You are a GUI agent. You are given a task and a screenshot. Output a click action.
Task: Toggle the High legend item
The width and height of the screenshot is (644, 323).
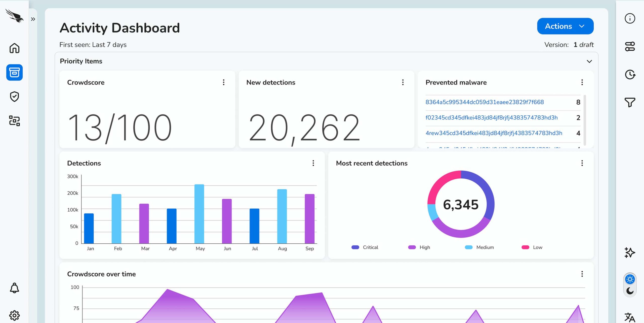(419, 247)
